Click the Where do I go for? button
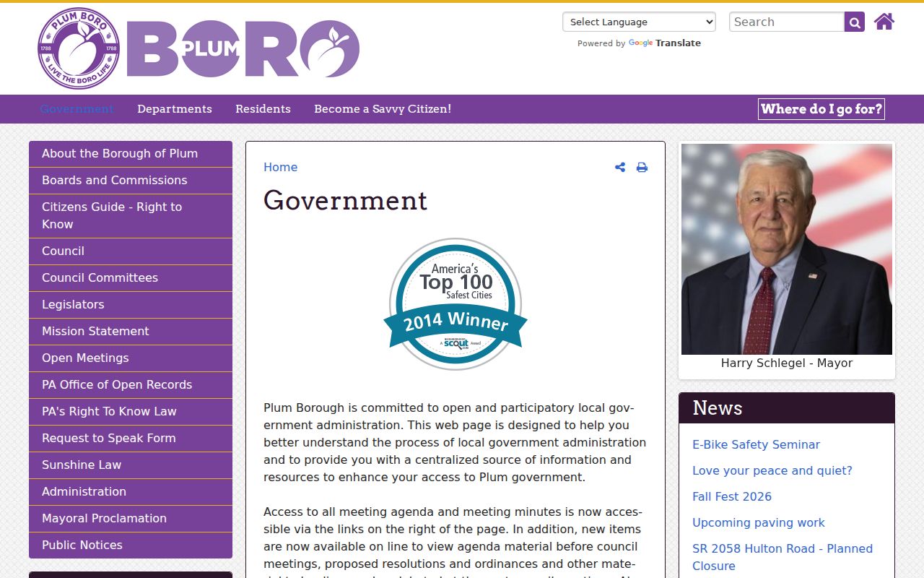Image resolution: width=924 pixels, height=578 pixels. click(x=821, y=109)
